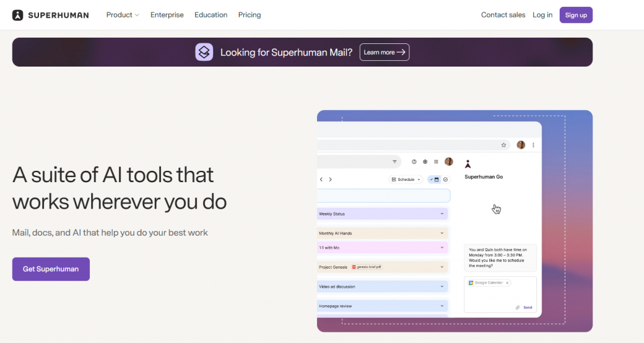Open the Schedule view dropdown

click(x=406, y=179)
